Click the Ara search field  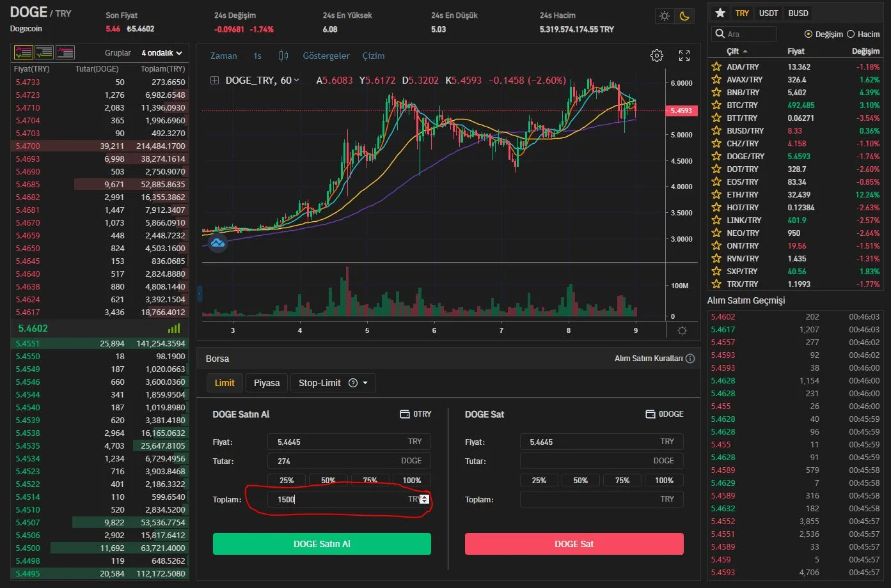click(x=743, y=34)
